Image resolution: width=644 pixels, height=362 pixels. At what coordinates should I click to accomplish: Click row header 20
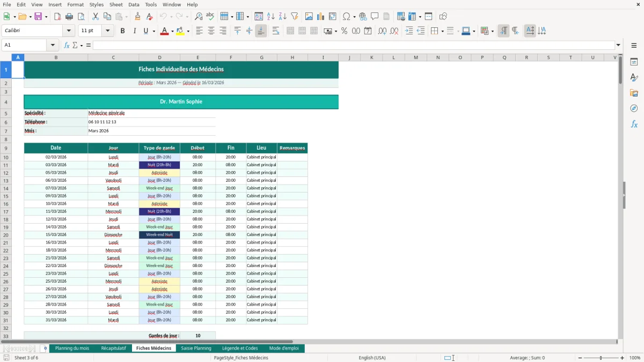(6, 235)
